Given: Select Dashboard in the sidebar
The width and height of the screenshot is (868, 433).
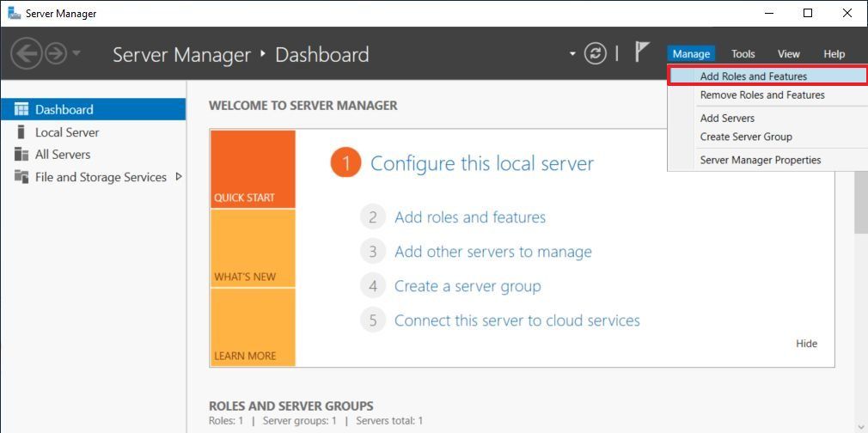Looking at the screenshot, I should pyautogui.click(x=93, y=109).
